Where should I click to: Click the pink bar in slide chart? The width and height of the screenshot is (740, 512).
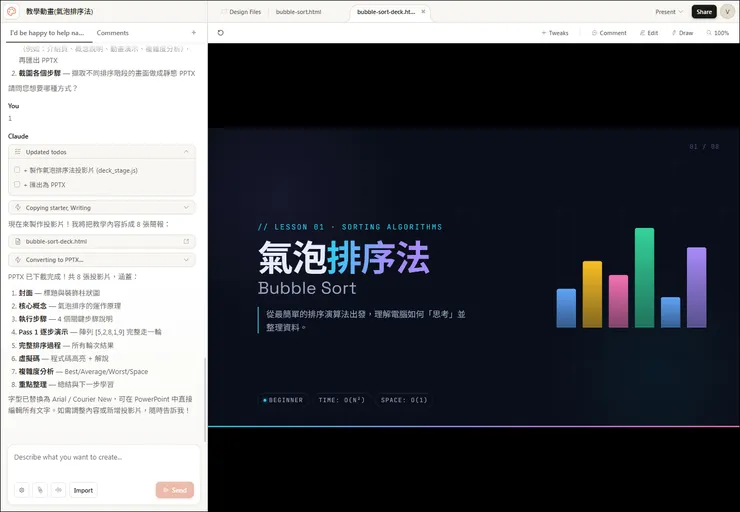pyautogui.click(x=618, y=301)
